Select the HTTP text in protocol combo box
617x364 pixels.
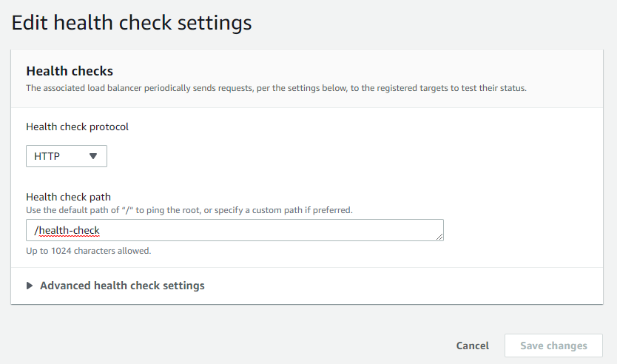point(47,156)
